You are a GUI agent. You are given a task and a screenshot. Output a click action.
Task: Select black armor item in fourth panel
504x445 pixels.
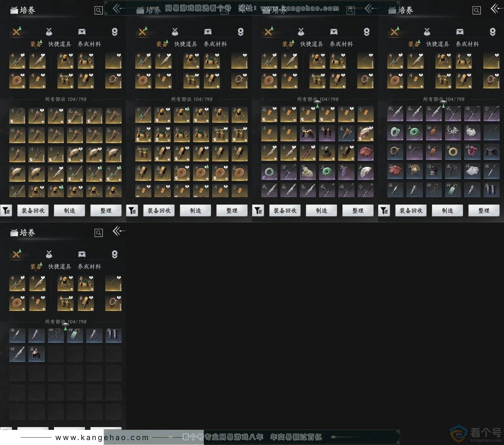point(492,152)
